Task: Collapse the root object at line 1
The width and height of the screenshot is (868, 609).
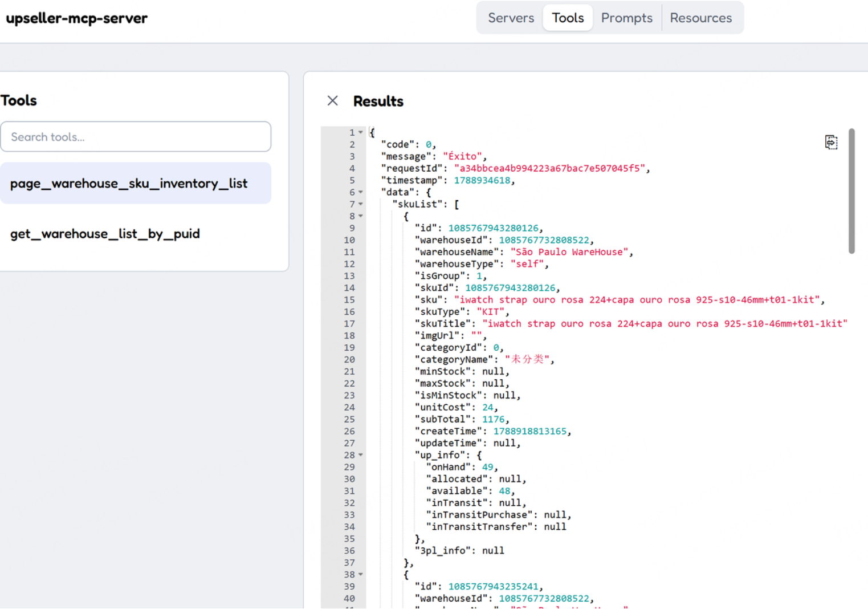Action: pyautogui.click(x=360, y=132)
